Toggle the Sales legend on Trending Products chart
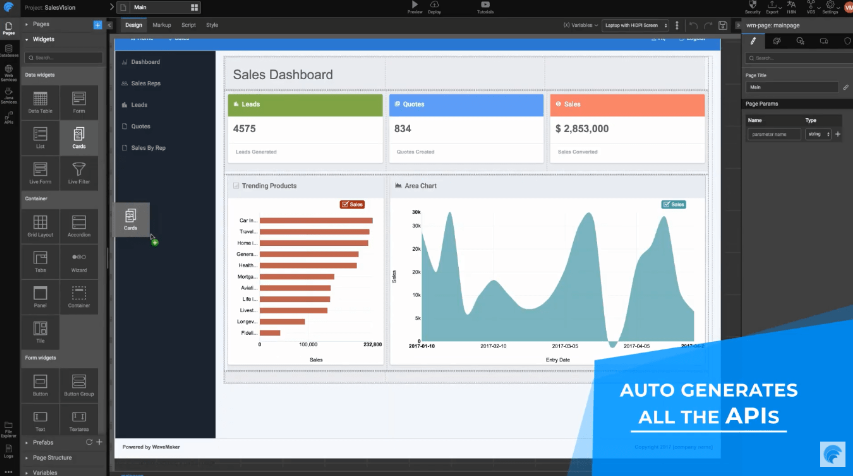The width and height of the screenshot is (853, 476). coord(353,205)
